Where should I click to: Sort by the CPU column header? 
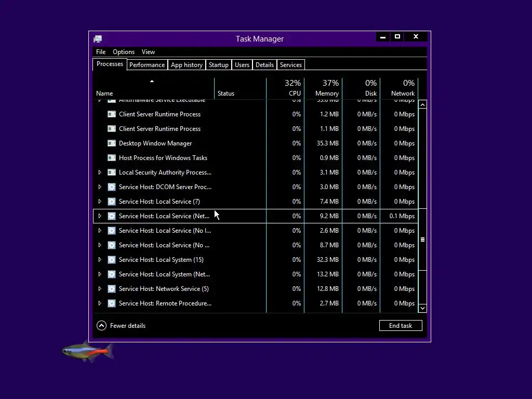point(285,88)
